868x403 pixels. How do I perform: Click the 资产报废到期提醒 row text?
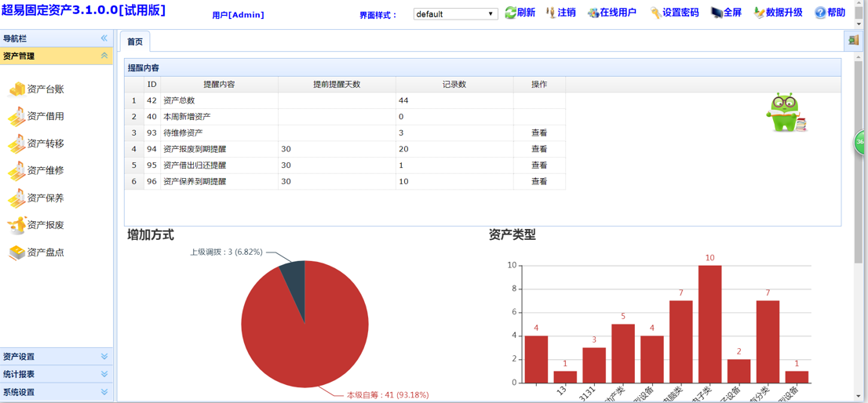point(195,149)
